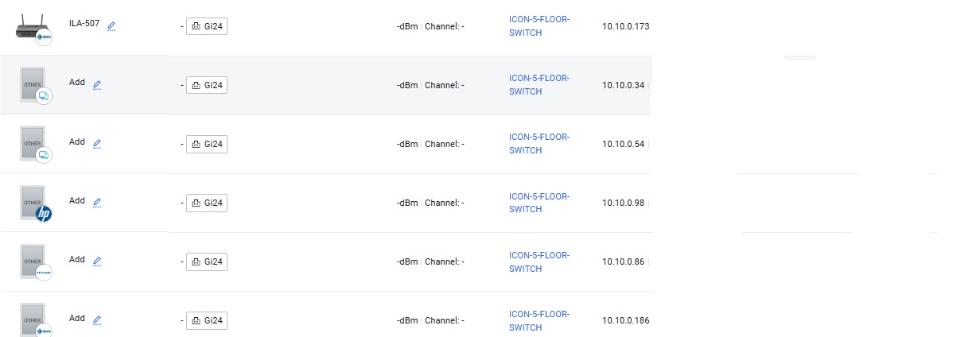Click the Add label for 10.10.0.98
This screenshot has width=980, height=337.
77,200
